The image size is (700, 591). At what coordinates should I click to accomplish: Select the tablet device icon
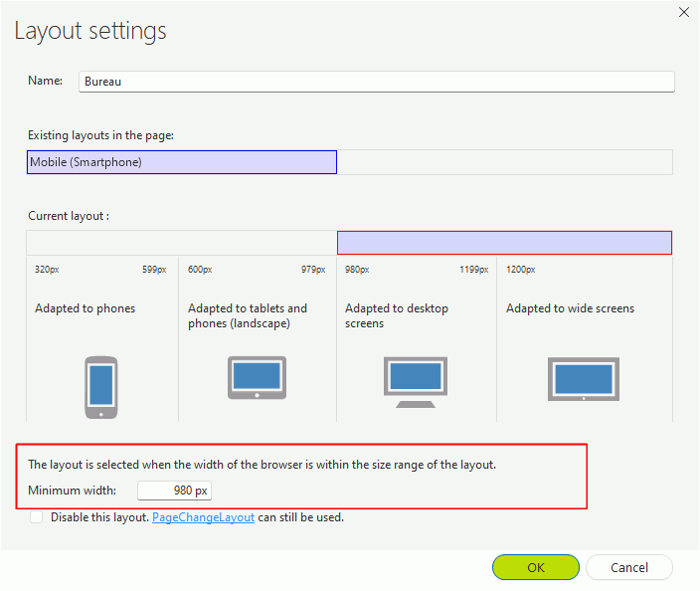click(258, 377)
